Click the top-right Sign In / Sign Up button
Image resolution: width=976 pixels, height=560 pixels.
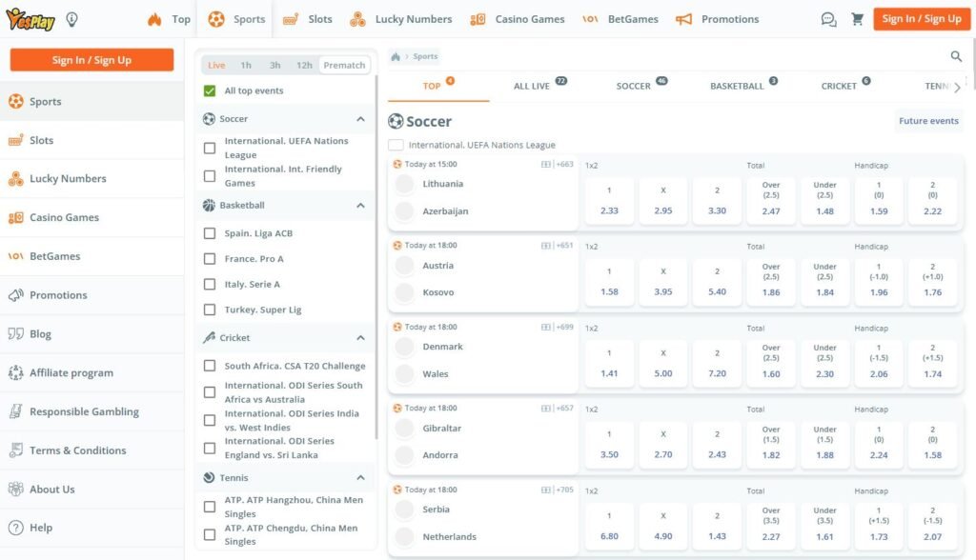pos(922,19)
